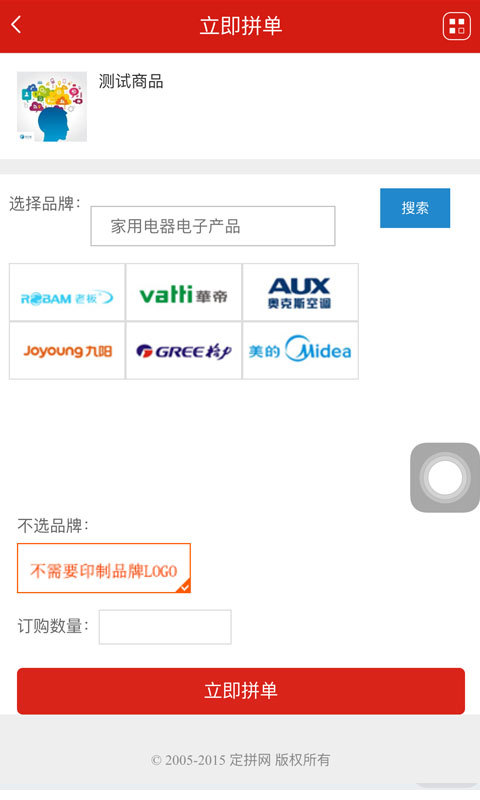
Task: Click the 定拼网 copyright footer text
Action: click(240, 760)
